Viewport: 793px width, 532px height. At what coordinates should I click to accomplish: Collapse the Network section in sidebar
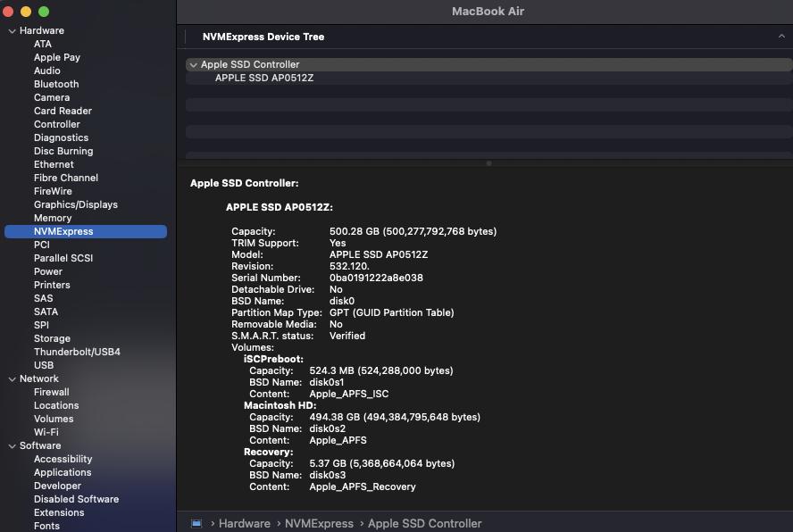coord(13,378)
